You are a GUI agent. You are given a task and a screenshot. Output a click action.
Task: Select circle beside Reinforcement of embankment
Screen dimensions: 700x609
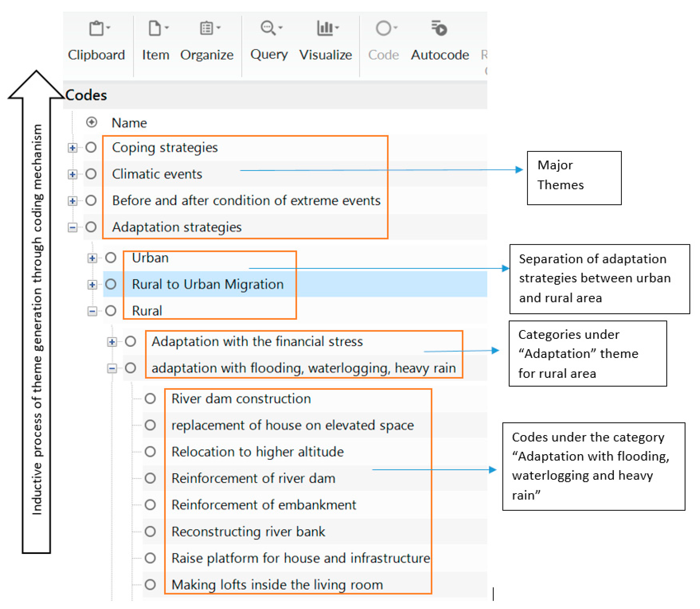[x=150, y=505]
